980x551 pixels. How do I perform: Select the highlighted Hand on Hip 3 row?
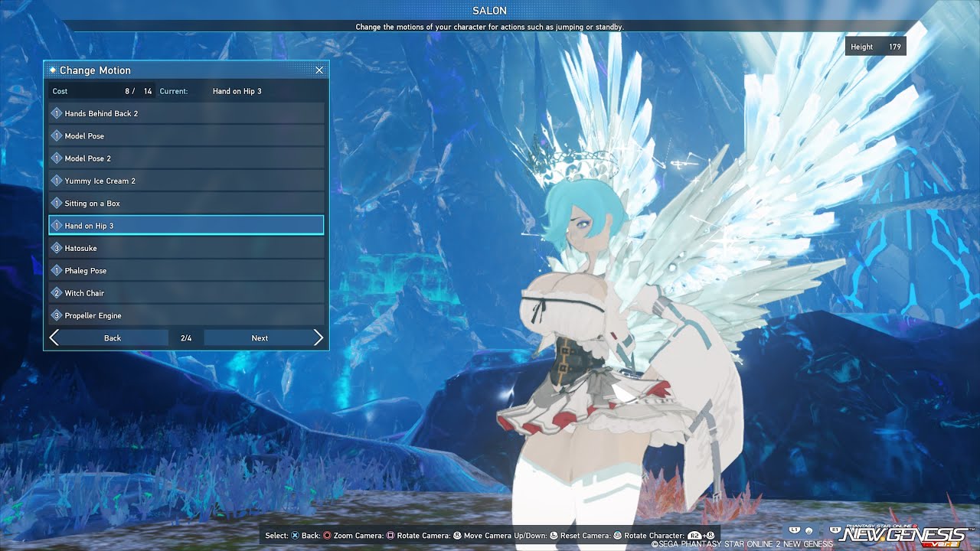pos(186,226)
